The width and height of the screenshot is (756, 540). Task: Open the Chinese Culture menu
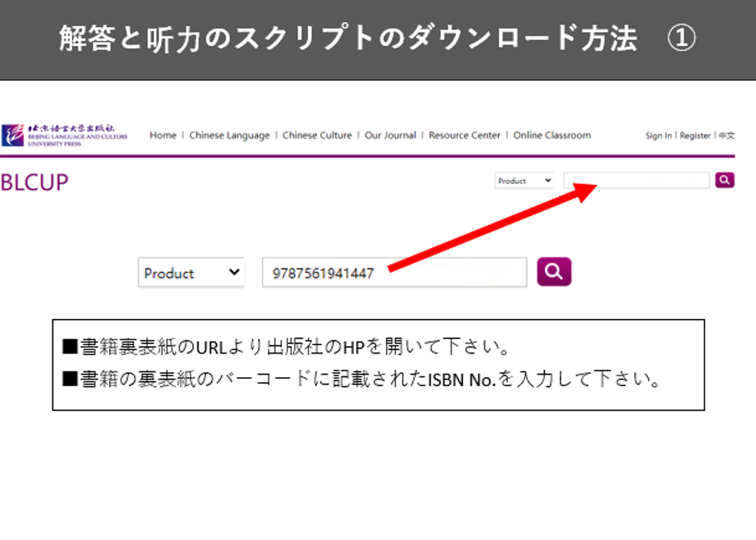click(x=317, y=136)
